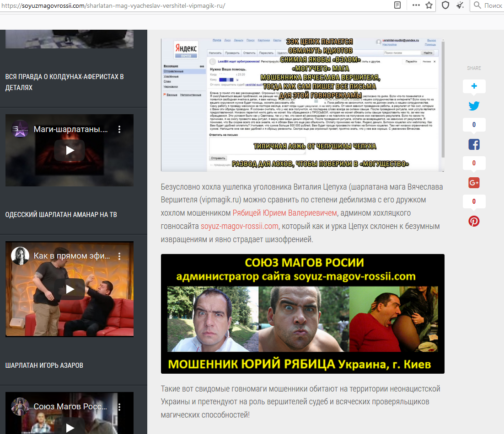Open the page actions three-dot menu
Image resolution: width=504 pixels, height=434 pixels.
pos(416,5)
